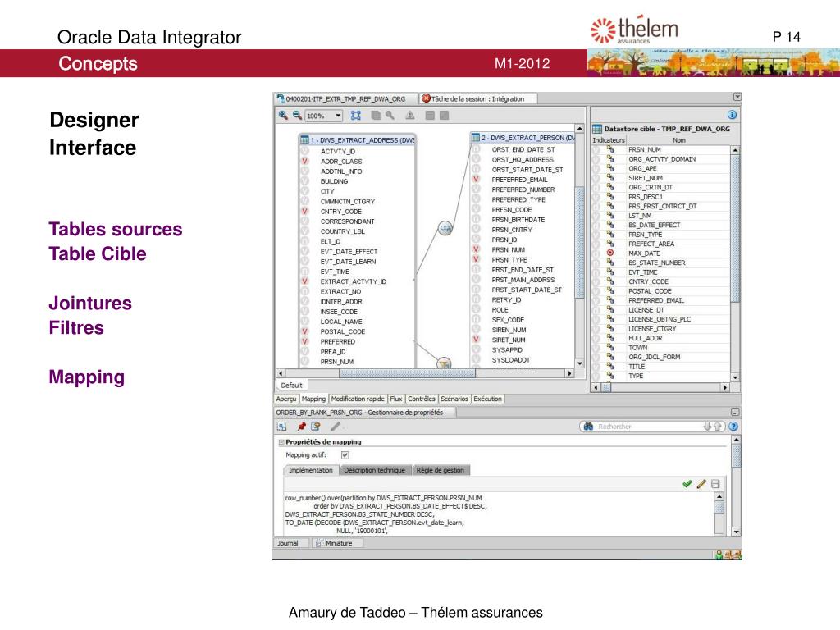Screen dimensions: 840x630
Task: Select the 0400201-ITF_EXTR_TMP_REF_DWA_ORG editor tab
Action: point(345,99)
